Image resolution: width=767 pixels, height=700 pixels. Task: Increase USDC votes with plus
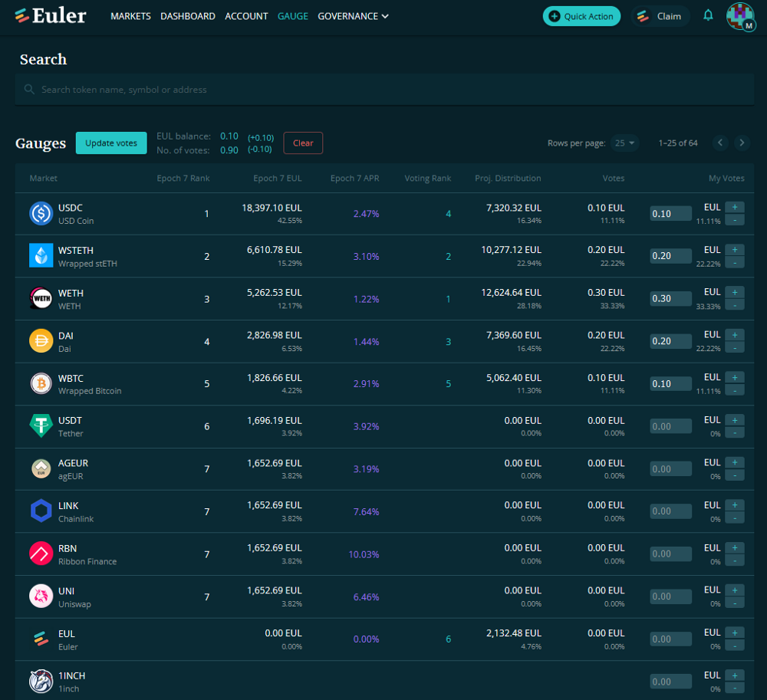coord(735,207)
